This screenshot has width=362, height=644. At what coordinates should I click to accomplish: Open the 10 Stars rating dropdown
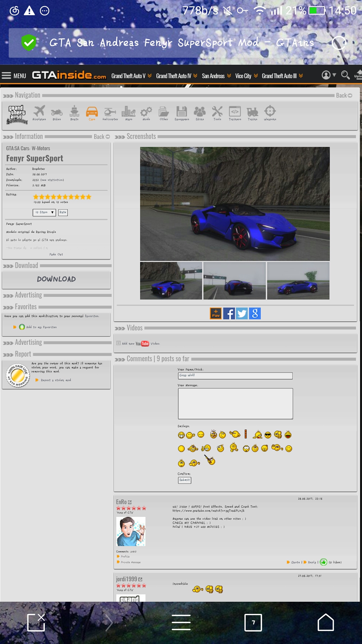coord(44,212)
